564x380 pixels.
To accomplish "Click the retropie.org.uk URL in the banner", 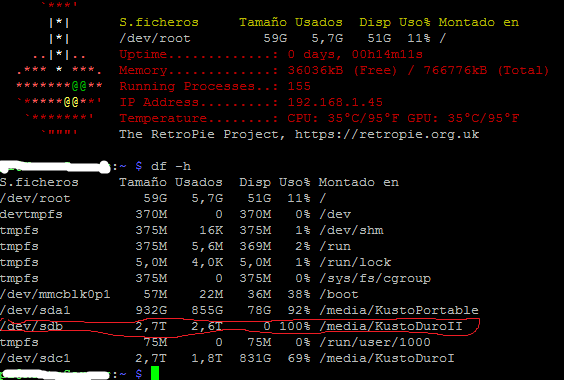I will point(387,135).
